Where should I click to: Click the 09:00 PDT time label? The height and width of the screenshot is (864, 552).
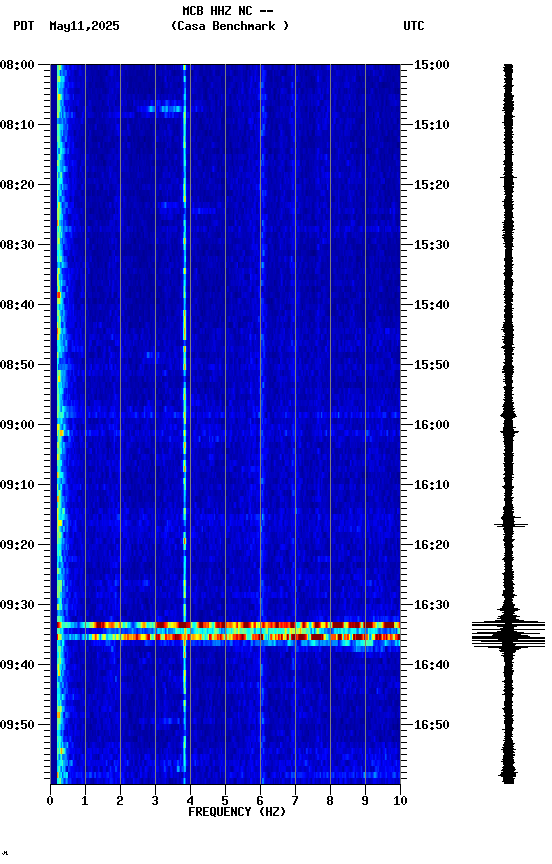click(x=17, y=425)
